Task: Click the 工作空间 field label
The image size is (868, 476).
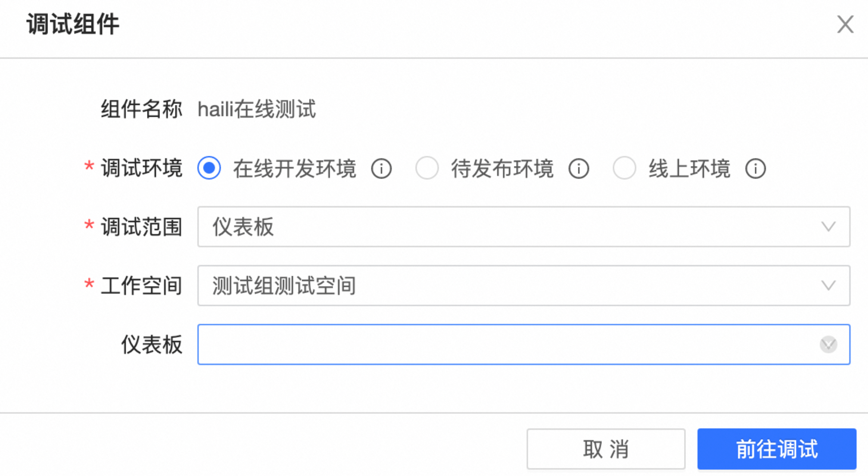Action: tap(141, 286)
